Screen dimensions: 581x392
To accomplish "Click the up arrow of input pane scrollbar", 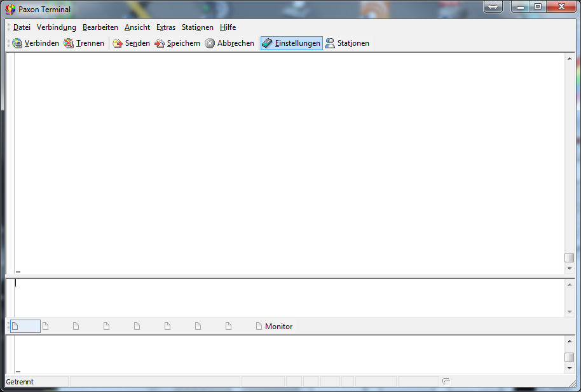I will [x=570, y=285].
